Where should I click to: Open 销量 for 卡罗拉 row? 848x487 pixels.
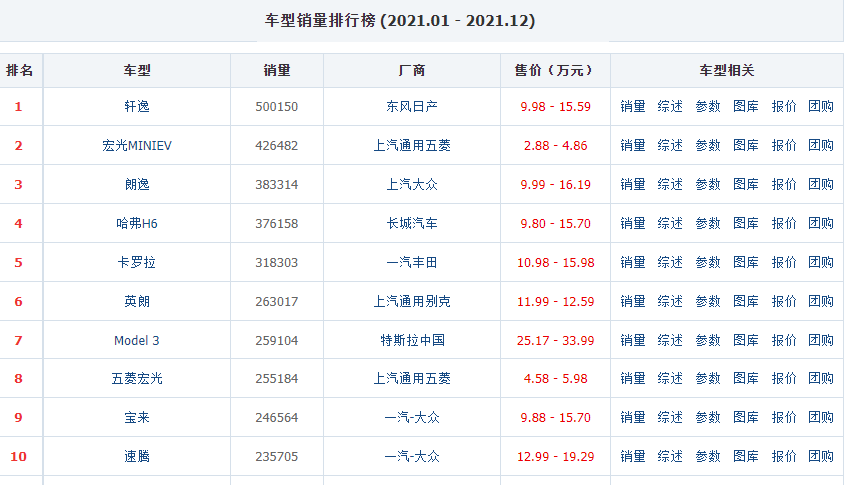tap(633, 262)
